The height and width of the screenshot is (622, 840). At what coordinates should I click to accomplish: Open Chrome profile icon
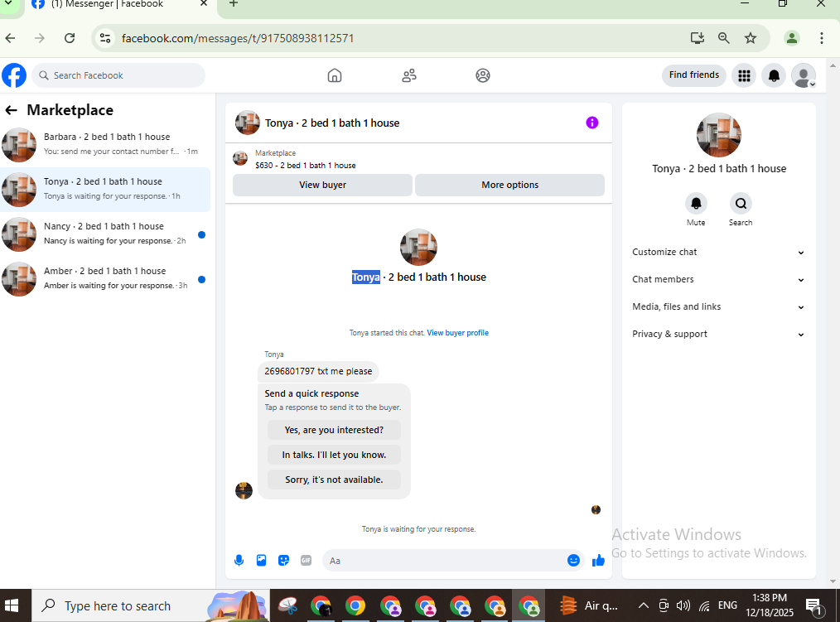pyautogui.click(x=792, y=38)
